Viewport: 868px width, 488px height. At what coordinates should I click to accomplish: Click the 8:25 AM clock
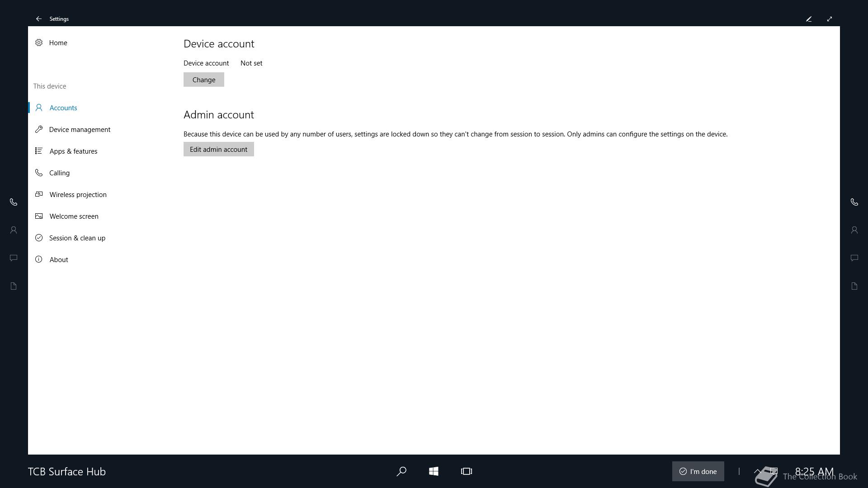point(814,472)
